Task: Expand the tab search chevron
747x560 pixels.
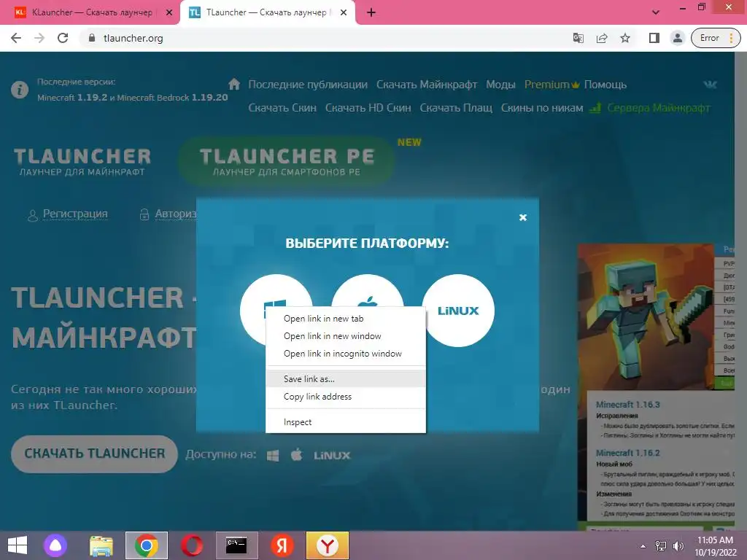Action: 656,12
